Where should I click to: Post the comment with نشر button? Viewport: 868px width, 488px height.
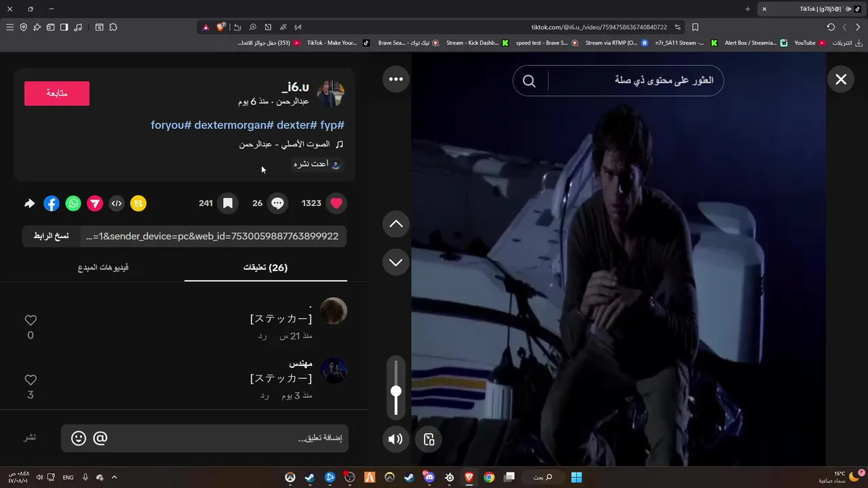click(x=31, y=438)
